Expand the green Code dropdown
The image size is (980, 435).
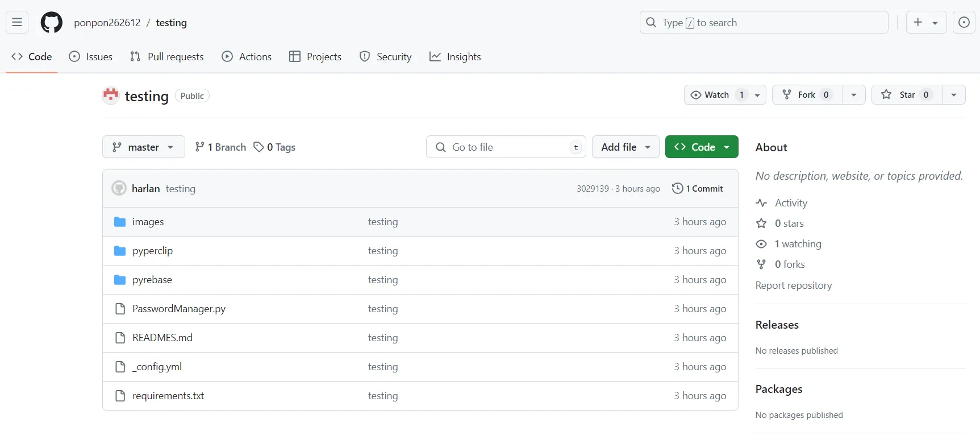point(702,147)
